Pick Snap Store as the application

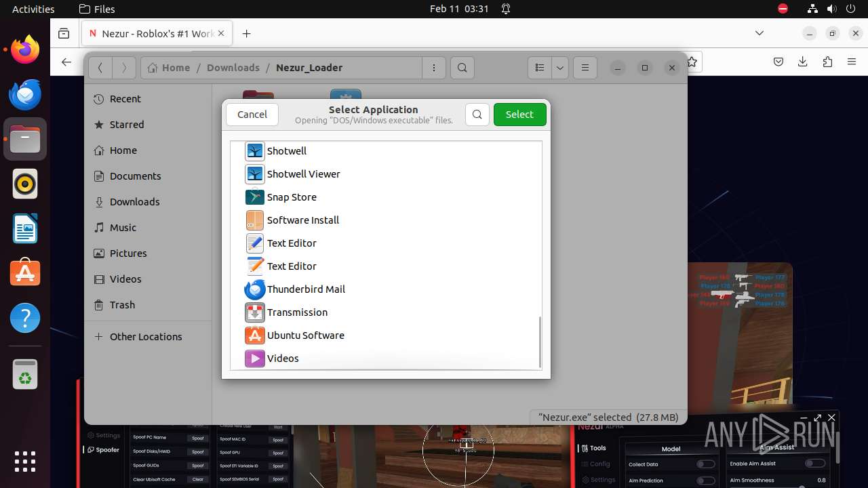pos(385,197)
